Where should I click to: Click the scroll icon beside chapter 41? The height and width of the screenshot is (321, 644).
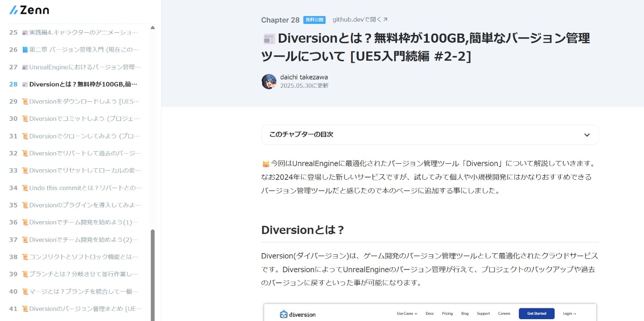pos(25,309)
